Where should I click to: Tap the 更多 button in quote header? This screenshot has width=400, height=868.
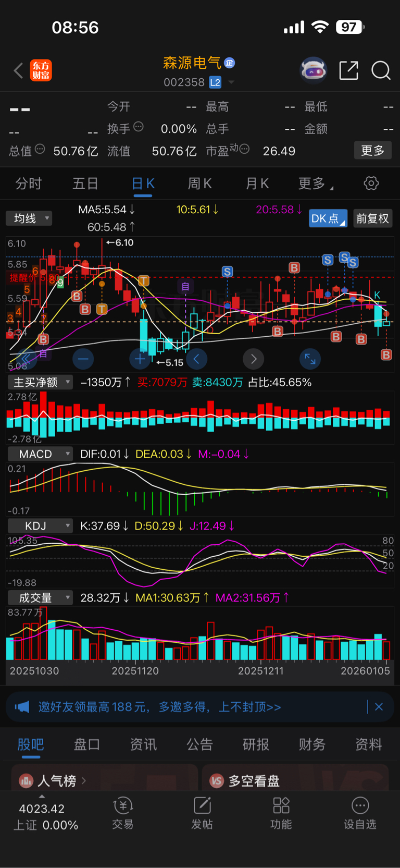click(373, 151)
